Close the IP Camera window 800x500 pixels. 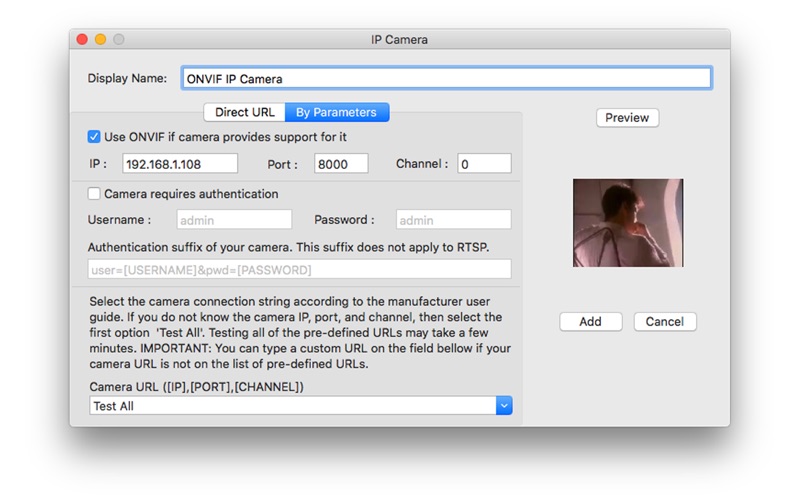click(x=82, y=39)
